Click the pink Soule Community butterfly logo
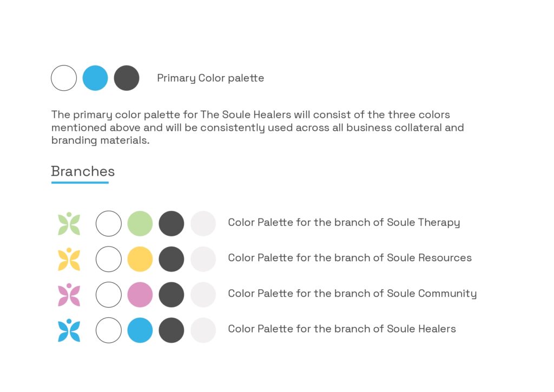Viewport: 554px width, 392px height. (x=69, y=295)
